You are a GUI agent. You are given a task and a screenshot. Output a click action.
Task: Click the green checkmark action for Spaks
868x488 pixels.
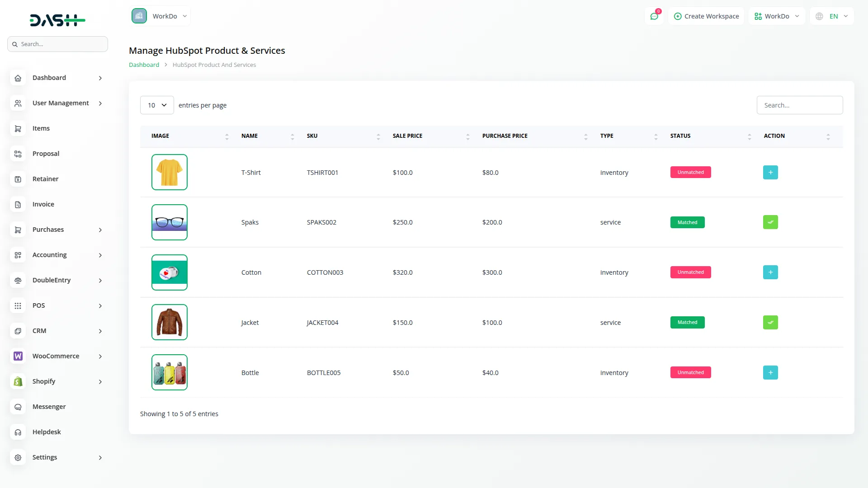[x=770, y=222]
